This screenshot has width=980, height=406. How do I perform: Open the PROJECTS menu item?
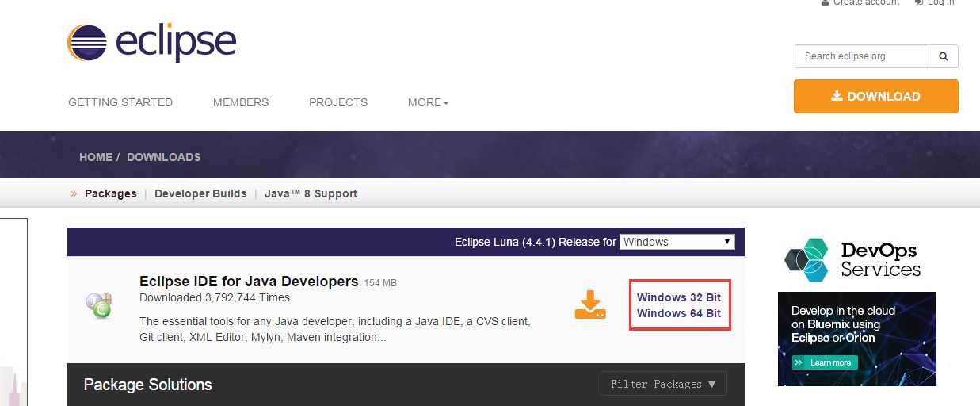pyautogui.click(x=338, y=102)
